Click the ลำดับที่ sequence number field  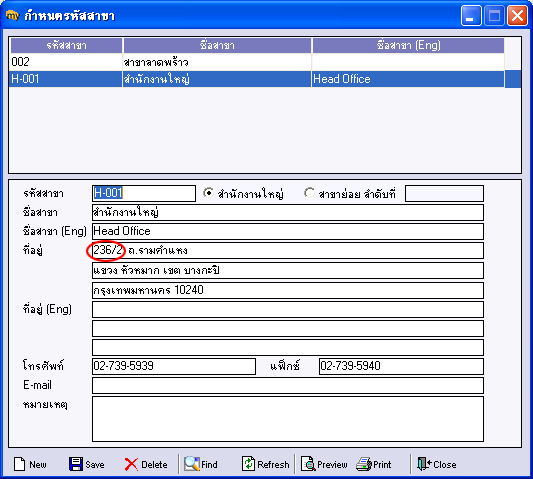pos(444,193)
